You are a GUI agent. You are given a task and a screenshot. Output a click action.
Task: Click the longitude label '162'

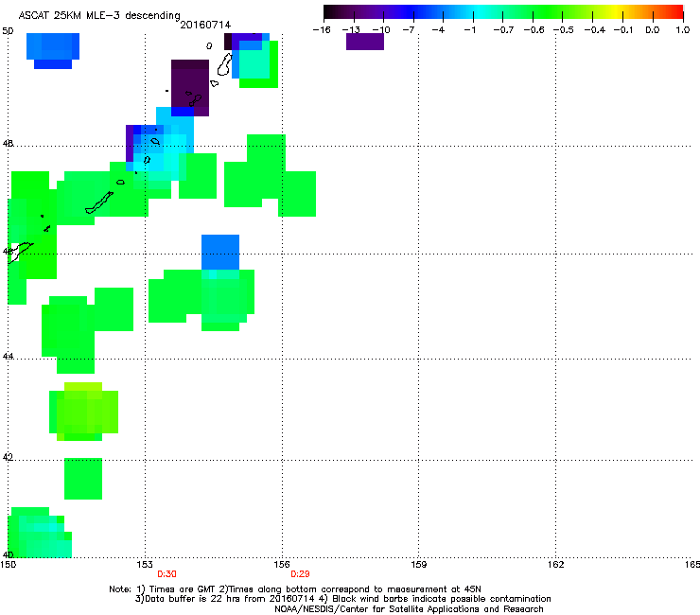[556, 565]
